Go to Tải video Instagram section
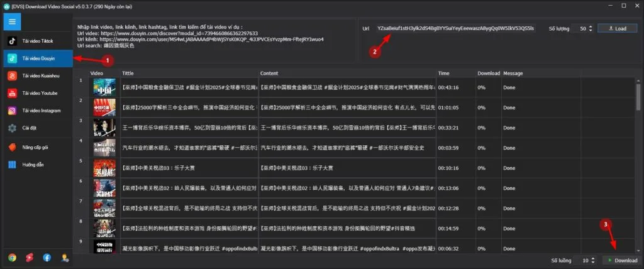The width and height of the screenshot is (644, 269). tap(37, 111)
